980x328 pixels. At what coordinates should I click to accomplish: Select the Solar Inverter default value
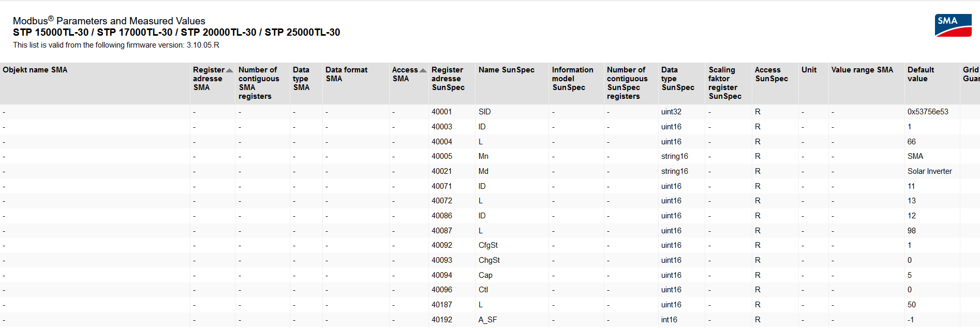click(929, 171)
